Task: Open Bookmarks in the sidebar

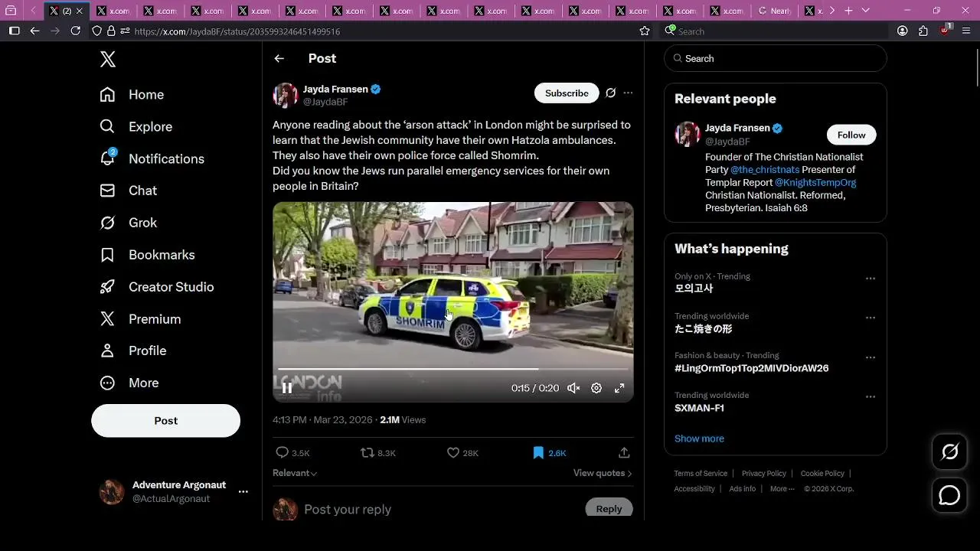Action: click(x=147, y=255)
